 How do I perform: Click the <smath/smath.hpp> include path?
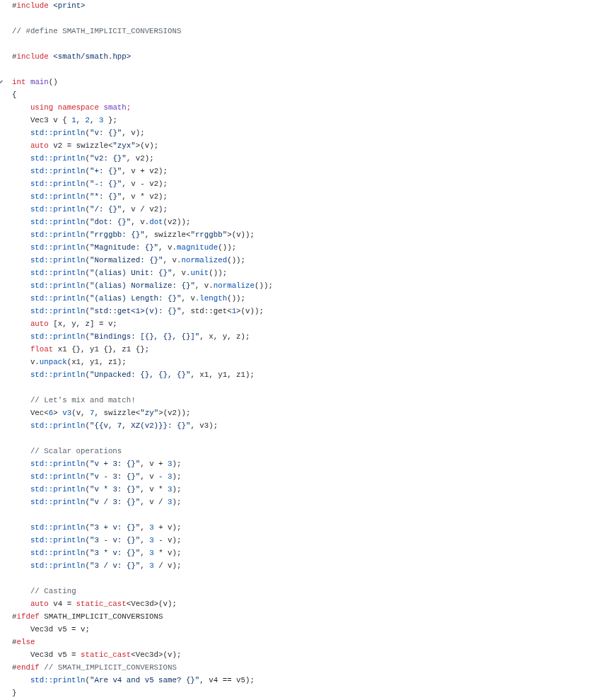point(92,57)
